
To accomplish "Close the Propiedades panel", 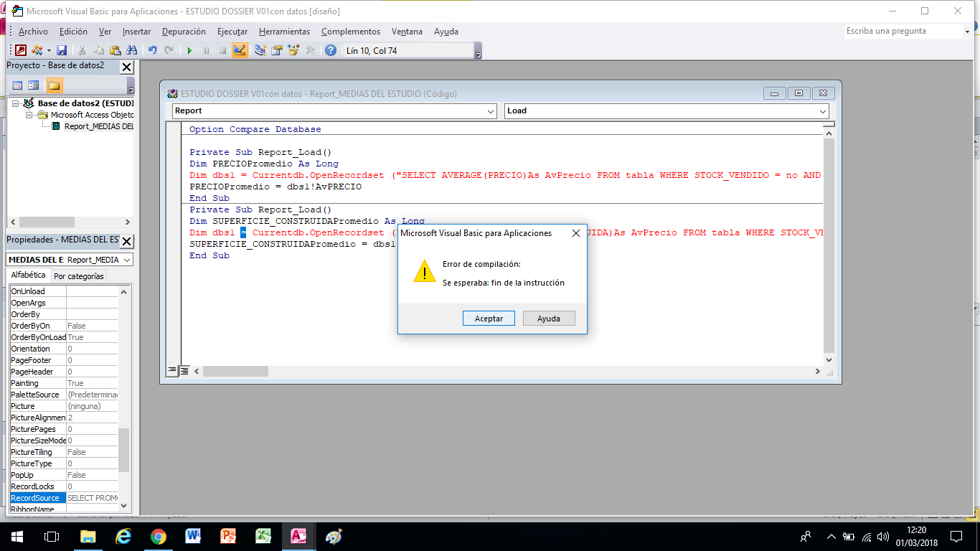I will [x=126, y=241].
